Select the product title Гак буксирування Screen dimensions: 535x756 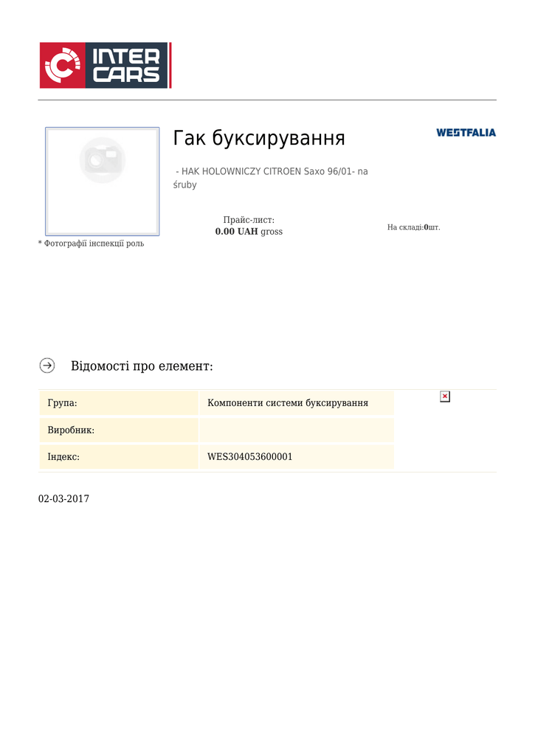click(x=259, y=138)
